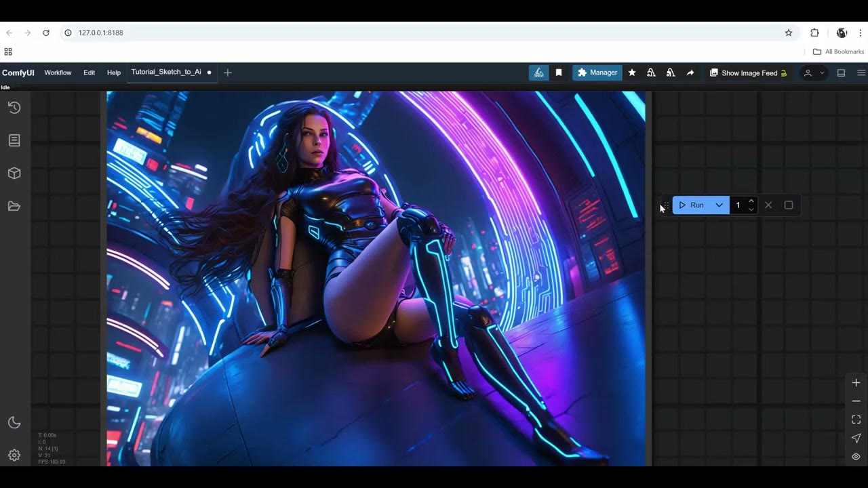Screen dimensions: 868x488
Task: Bookmark this page with the star
Action: pyautogui.click(x=789, y=33)
